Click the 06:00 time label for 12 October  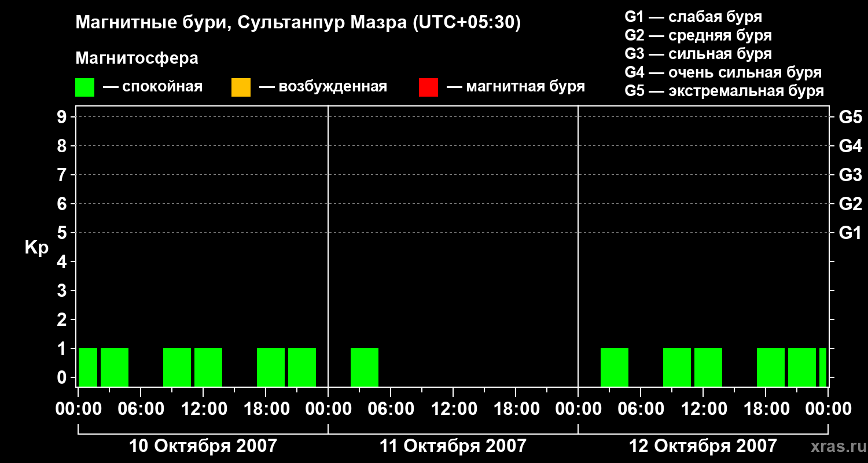click(641, 409)
